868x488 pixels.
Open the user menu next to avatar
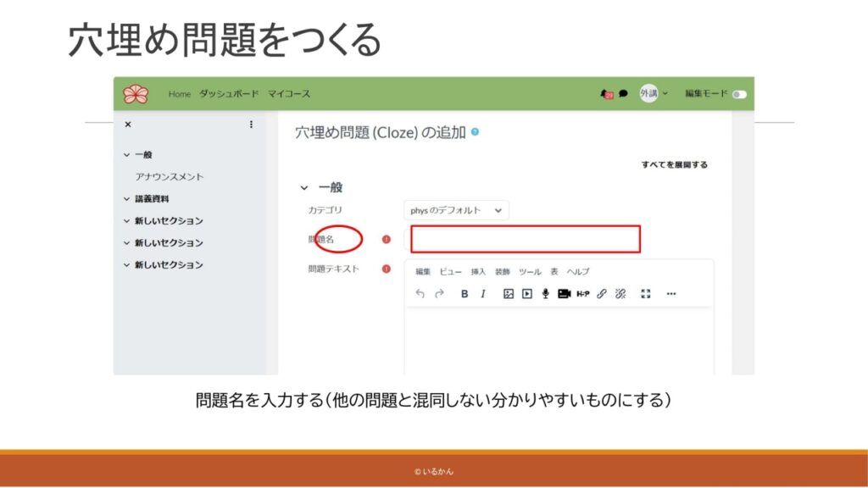[665, 93]
